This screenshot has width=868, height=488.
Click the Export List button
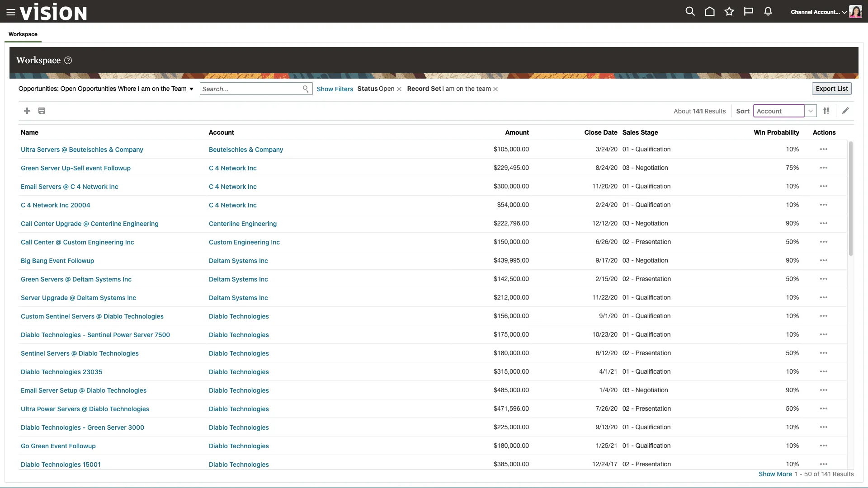(x=831, y=89)
